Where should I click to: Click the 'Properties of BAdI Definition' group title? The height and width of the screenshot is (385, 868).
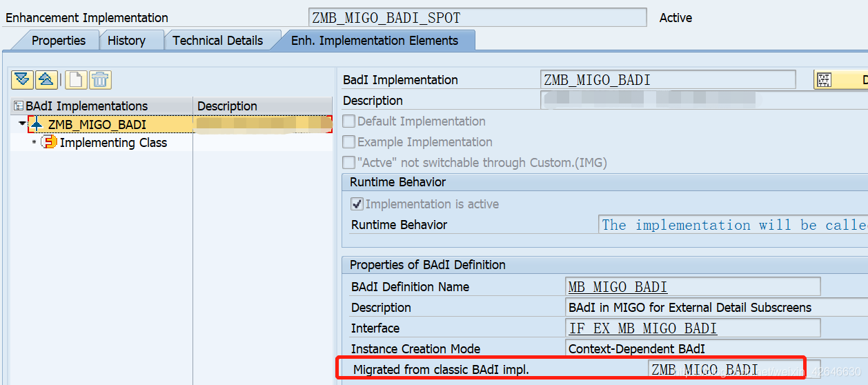(428, 265)
